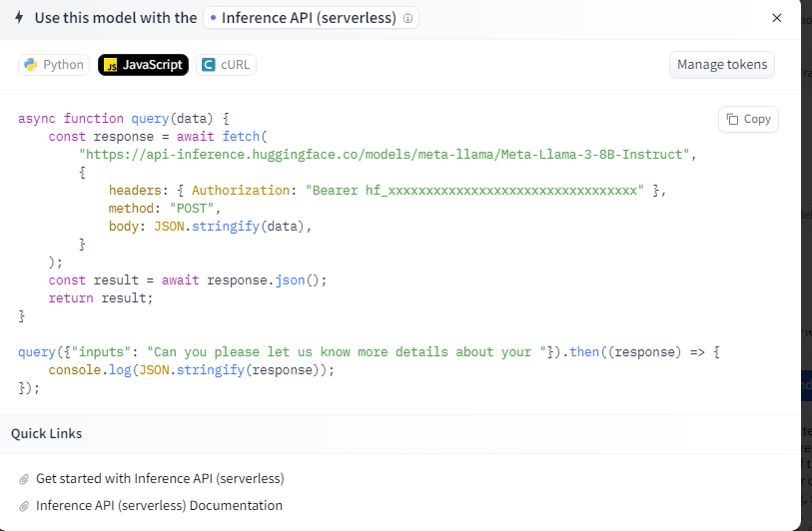Click the "POST" method value
Viewport: 812px width, 531px height.
click(192, 209)
